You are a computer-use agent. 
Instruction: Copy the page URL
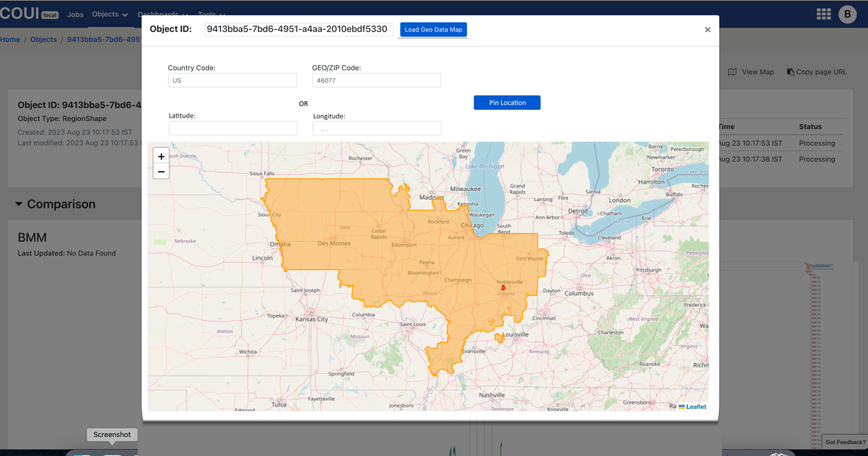click(x=817, y=72)
